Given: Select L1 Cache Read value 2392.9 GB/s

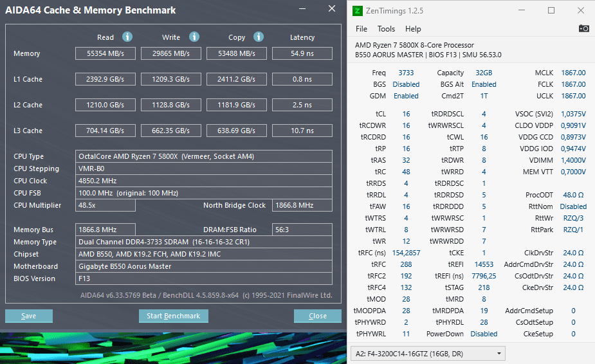Looking at the screenshot, I should pyautogui.click(x=105, y=79).
